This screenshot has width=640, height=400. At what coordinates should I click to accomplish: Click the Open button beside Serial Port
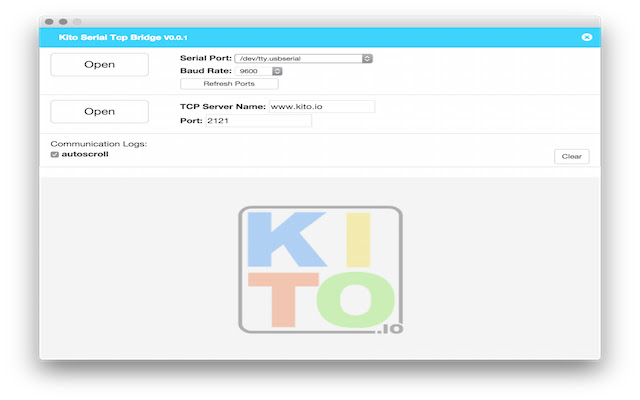point(100,64)
